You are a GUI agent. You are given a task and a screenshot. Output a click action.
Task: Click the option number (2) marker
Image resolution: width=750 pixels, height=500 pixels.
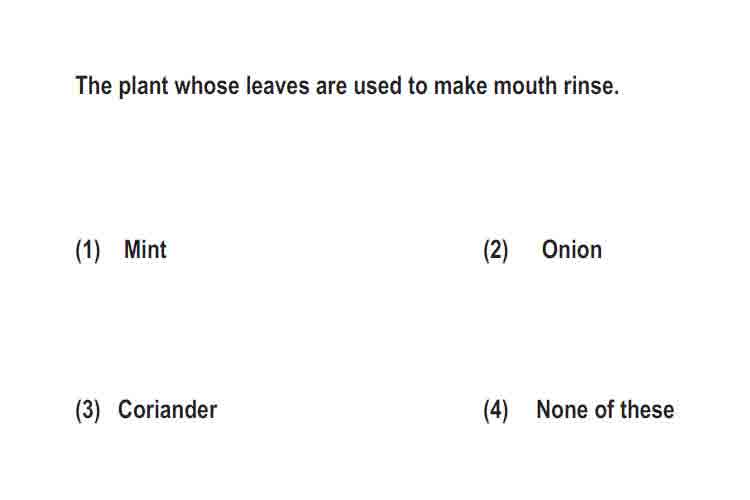point(496,250)
